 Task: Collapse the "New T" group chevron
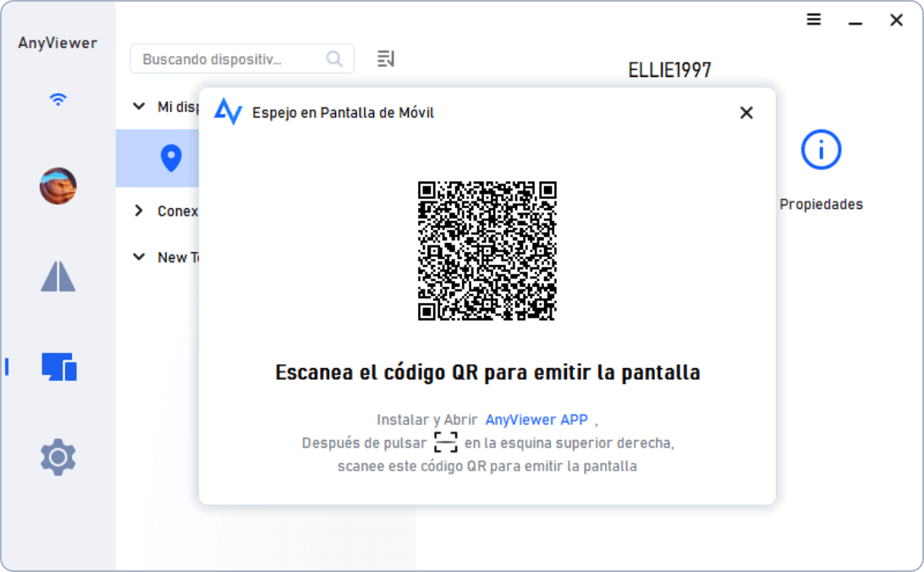[139, 257]
